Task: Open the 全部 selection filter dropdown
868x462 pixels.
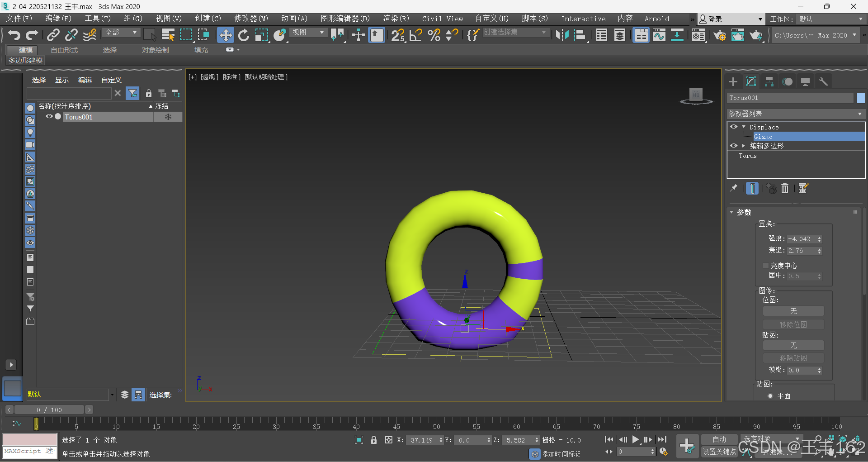Action: (121, 33)
